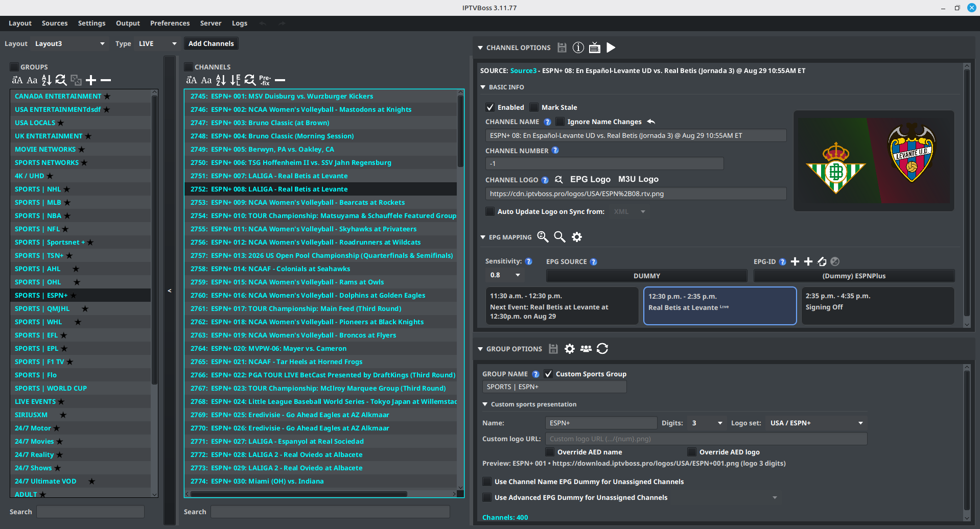Viewport: 980px width, 529px height.
Task: Save channel options with floppy disk icon
Action: tap(562, 47)
